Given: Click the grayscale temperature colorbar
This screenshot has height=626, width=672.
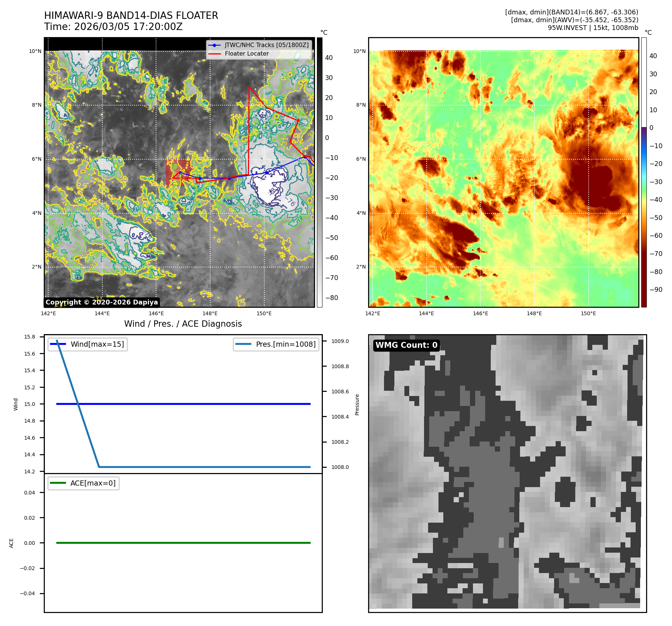Looking at the screenshot, I should pyautogui.click(x=320, y=172).
